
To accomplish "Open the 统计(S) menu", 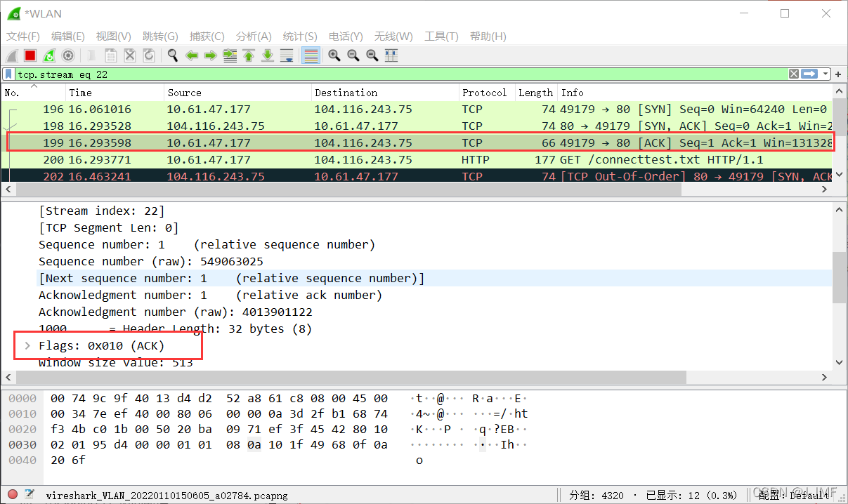I will click(x=300, y=37).
